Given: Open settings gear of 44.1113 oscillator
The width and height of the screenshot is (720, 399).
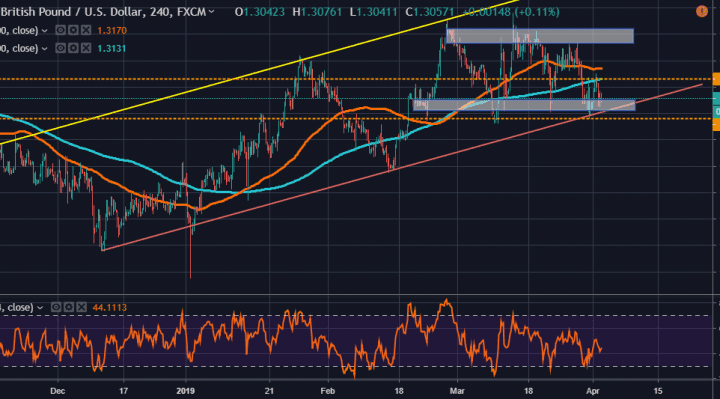Looking at the screenshot, I should tap(68, 307).
